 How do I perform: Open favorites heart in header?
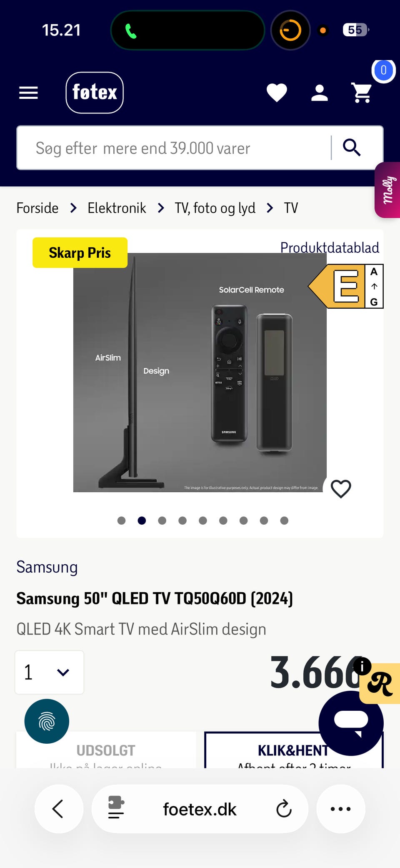coord(277,93)
